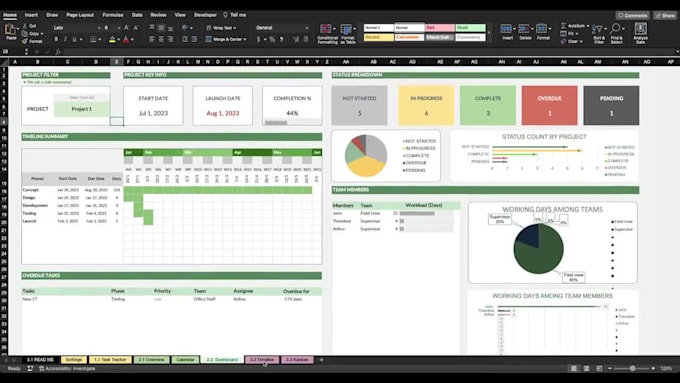The height and width of the screenshot is (383, 680).
Task: Select the OVERDUE status card
Action: click(x=549, y=105)
